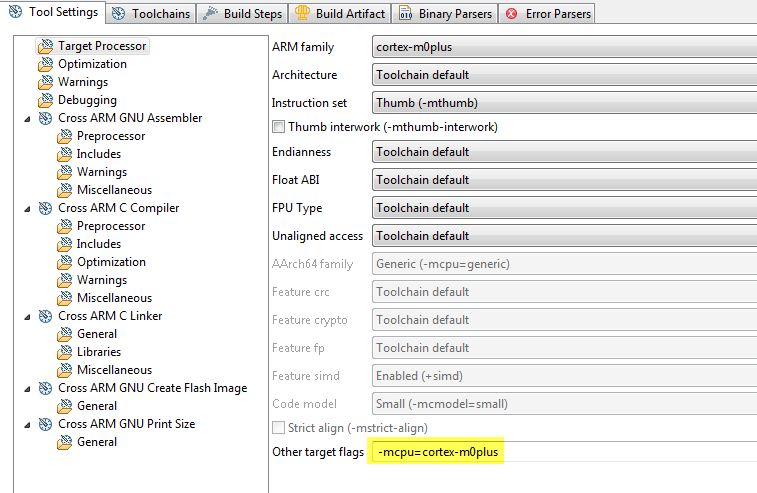
Task: Toggle the Strict align checkbox
Action: pyautogui.click(x=279, y=428)
